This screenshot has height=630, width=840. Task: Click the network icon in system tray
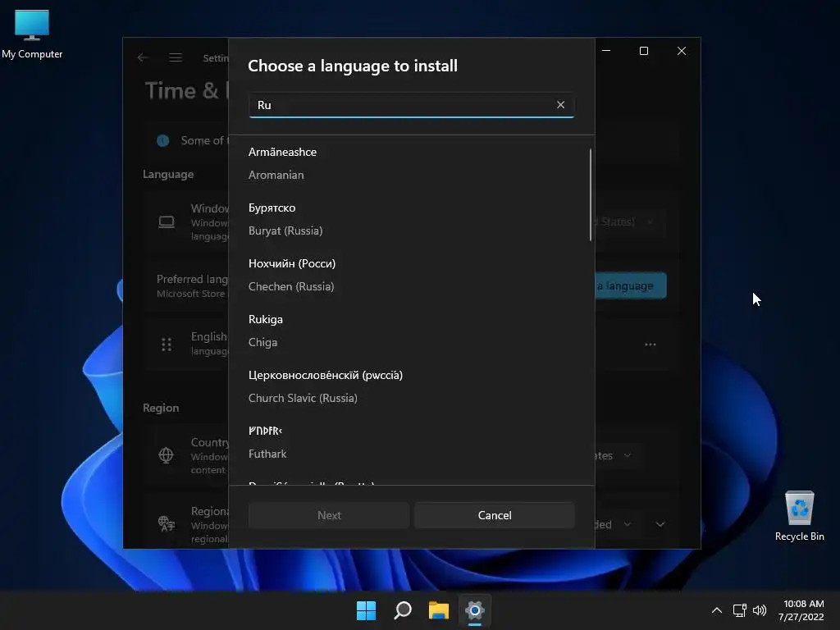740,610
